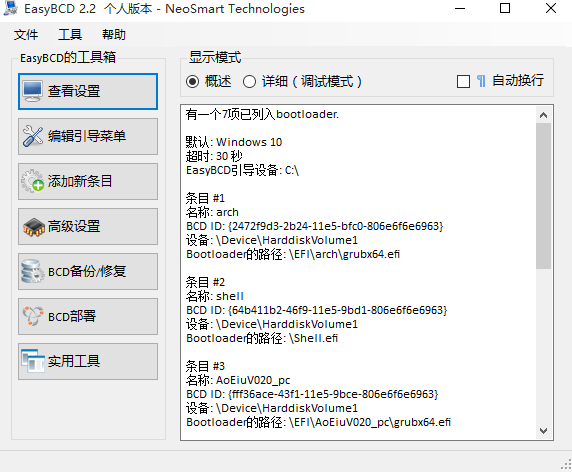
Task: Click the monitor icon on 查看设置 button
Action: [x=32, y=91]
